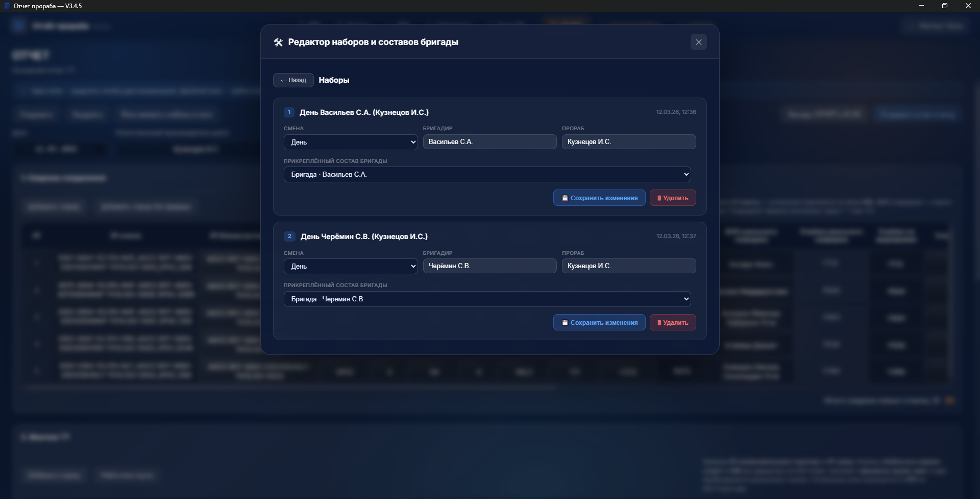980x499 pixels.
Task: Click the tools icon in dialog header
Action: (x=278, y=42)
